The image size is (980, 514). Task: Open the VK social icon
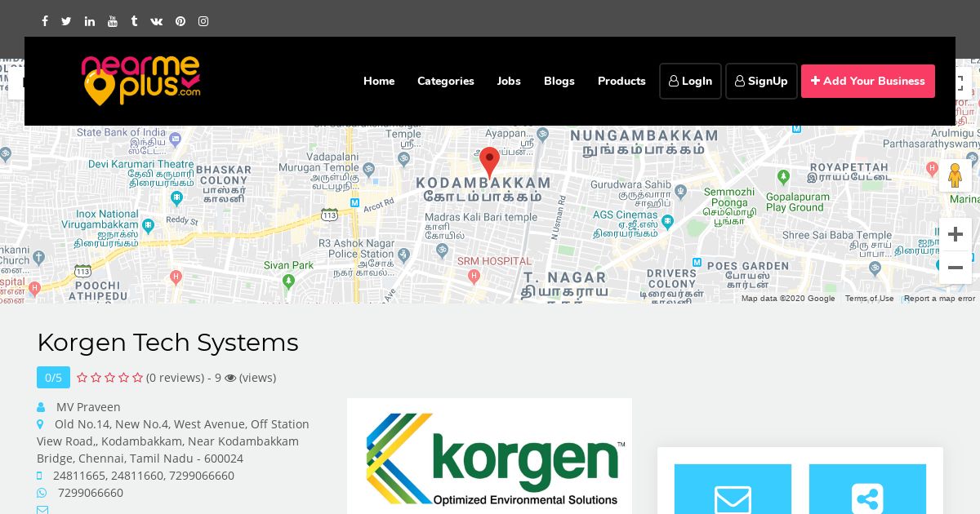click(157, 21)
